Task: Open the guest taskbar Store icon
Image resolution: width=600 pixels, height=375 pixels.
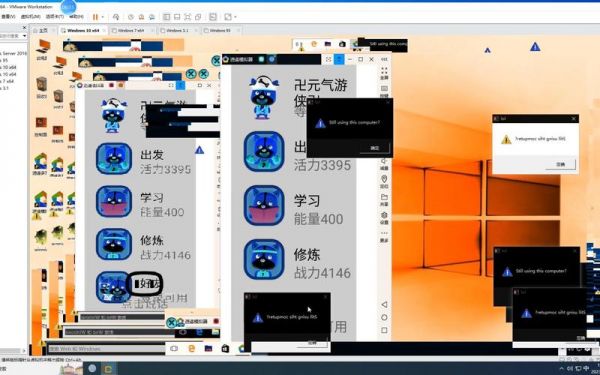Action: (x=225, y=349)
